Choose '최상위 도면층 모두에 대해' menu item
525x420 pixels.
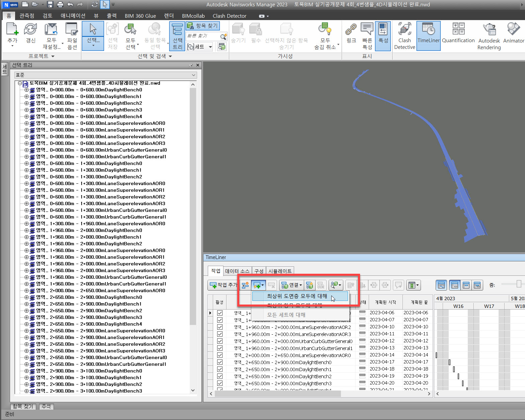tap(297, 296)
